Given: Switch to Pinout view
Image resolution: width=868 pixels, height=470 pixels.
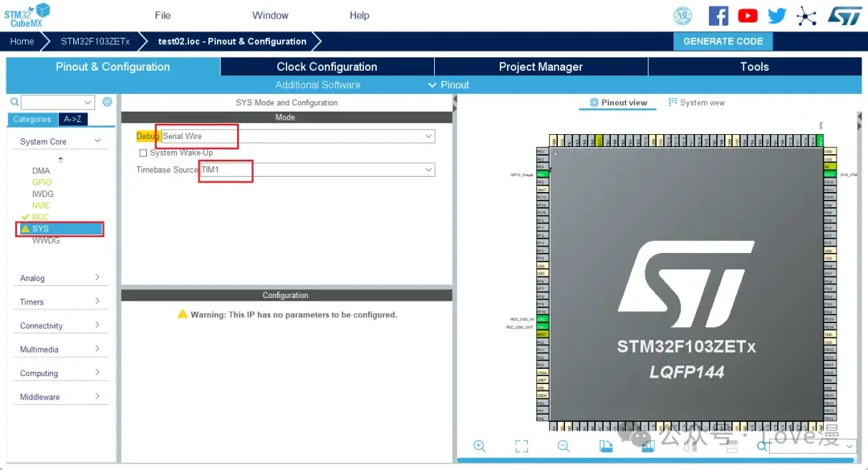Looking at the screenshot, I should point(618,102).
